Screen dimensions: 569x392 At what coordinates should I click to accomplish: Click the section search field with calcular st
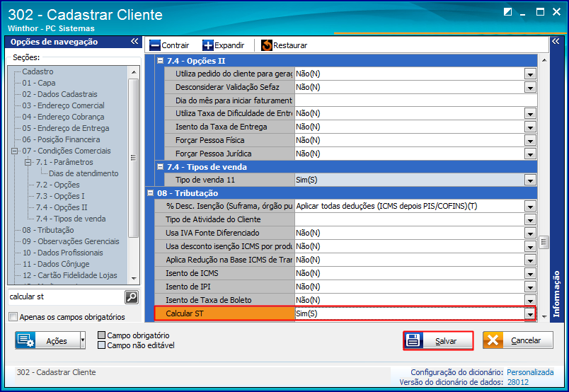click(66, 297)
